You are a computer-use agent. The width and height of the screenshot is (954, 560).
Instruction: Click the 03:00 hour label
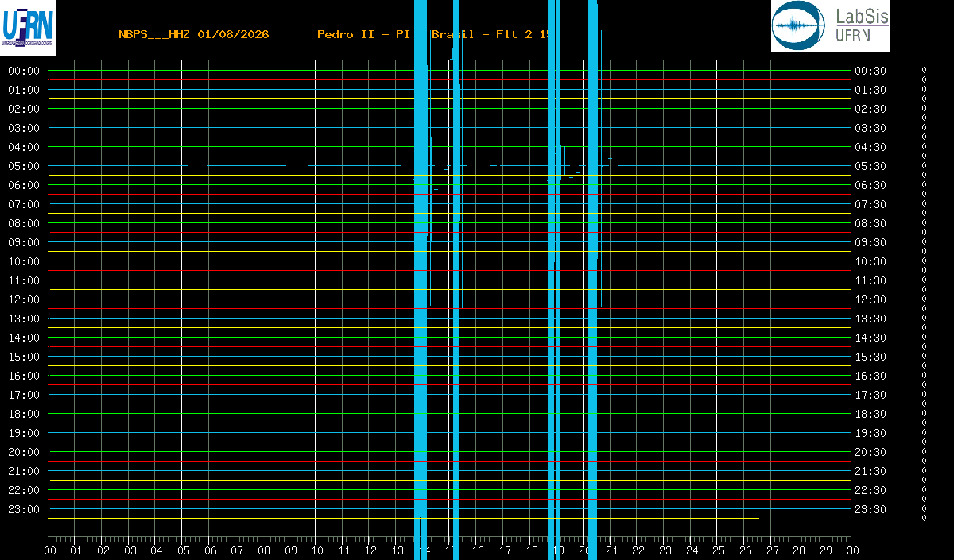(24, 128)
